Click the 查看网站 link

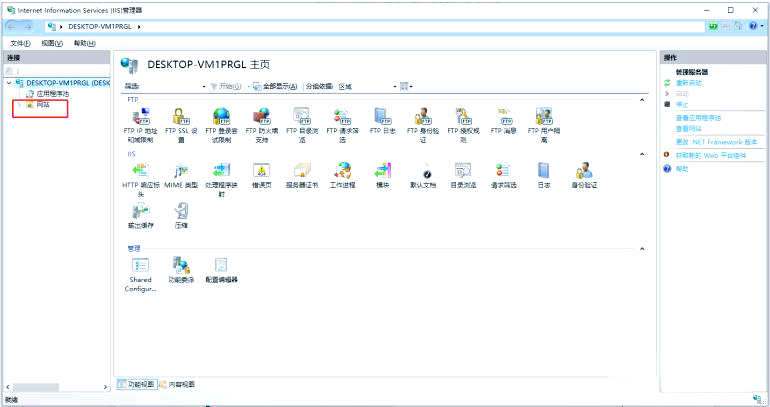click(688, 129)
